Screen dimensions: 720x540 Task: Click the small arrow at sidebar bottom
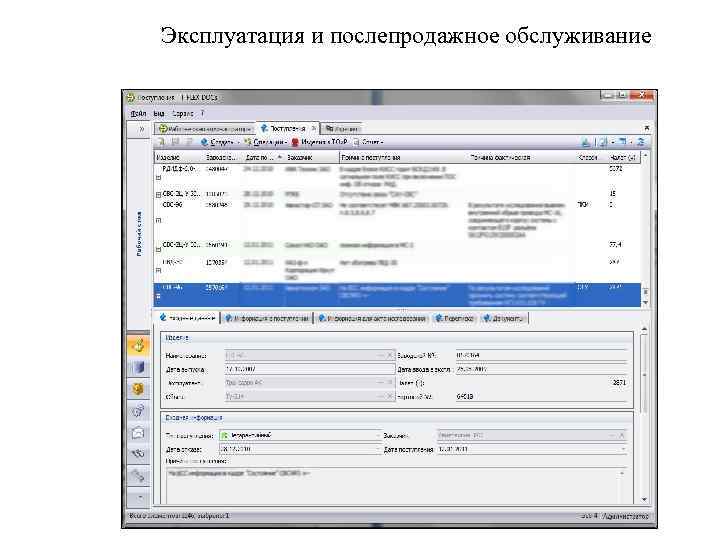(140, 497)
